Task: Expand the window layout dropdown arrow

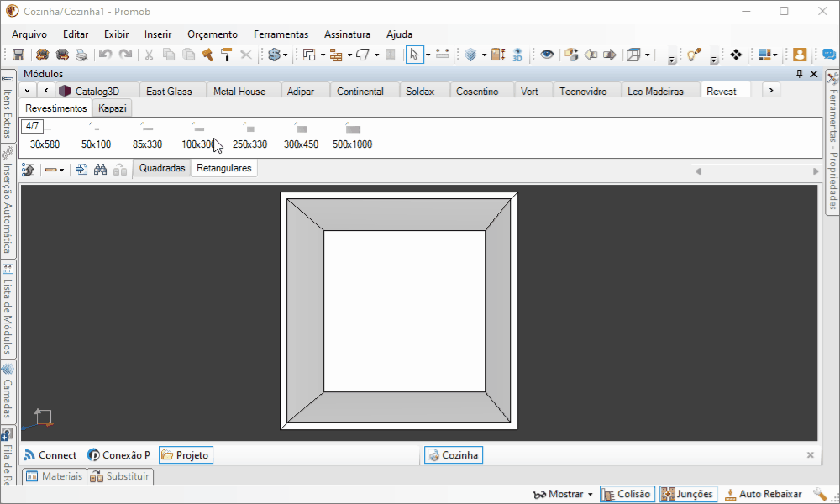Action: tap(774, 55)
